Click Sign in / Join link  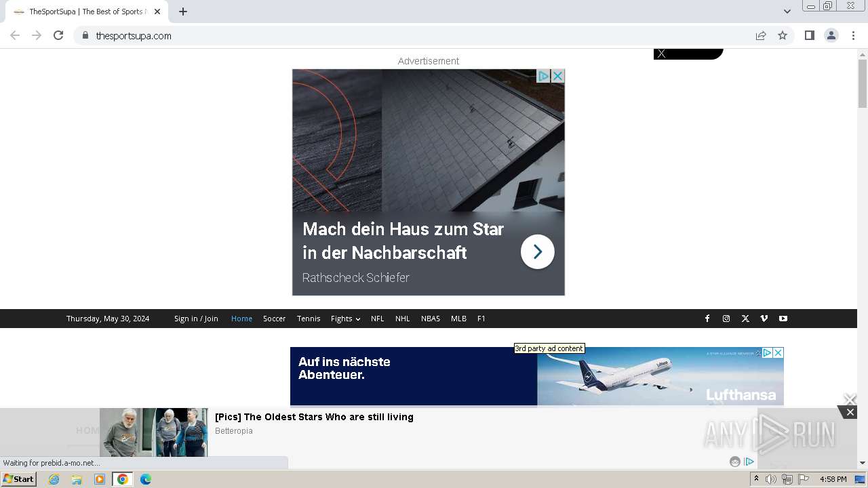[196, 319]
